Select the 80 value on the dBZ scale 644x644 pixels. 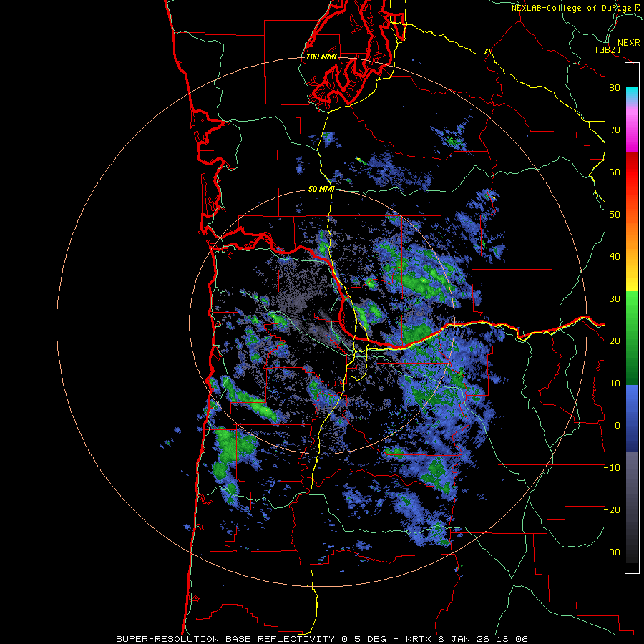coord(615,88)
